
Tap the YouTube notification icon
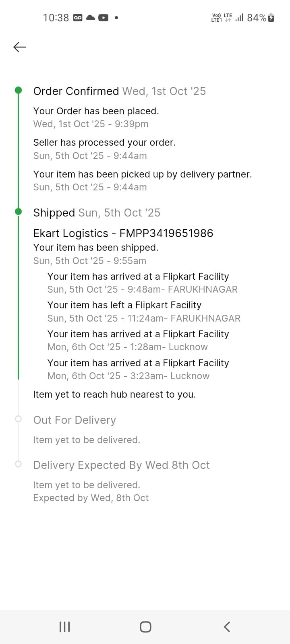(104, 18)
